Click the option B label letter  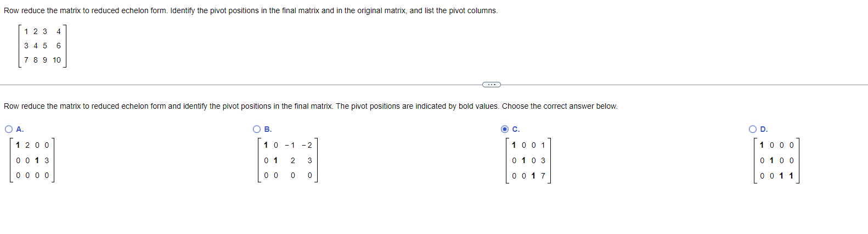[268, 129]
